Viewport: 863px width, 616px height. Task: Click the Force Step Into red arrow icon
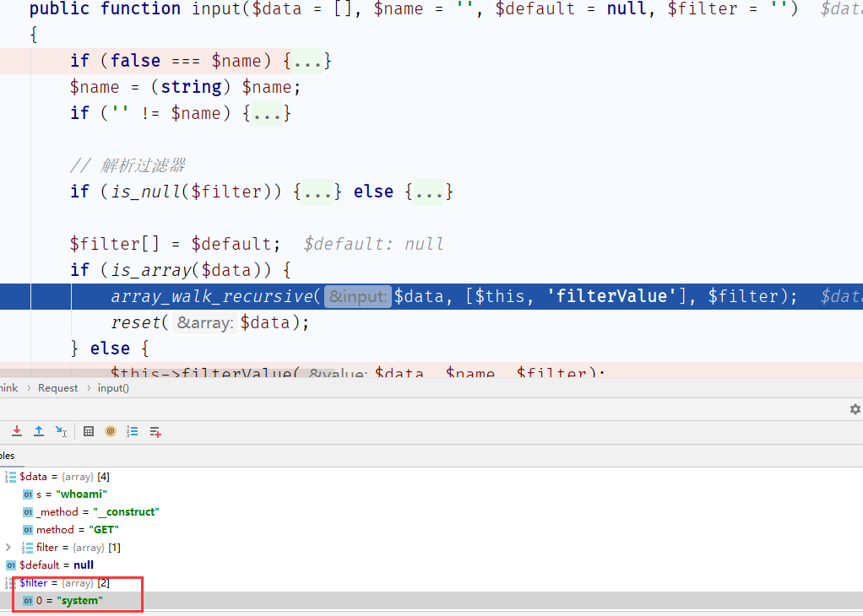tap(17, 431)
